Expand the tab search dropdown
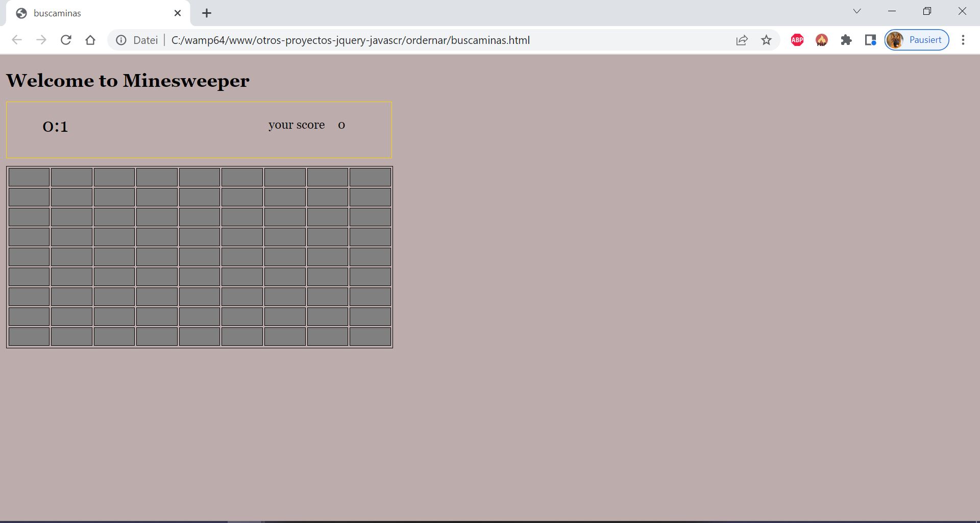This screenshot has width=980, height=523. (857, 11)
